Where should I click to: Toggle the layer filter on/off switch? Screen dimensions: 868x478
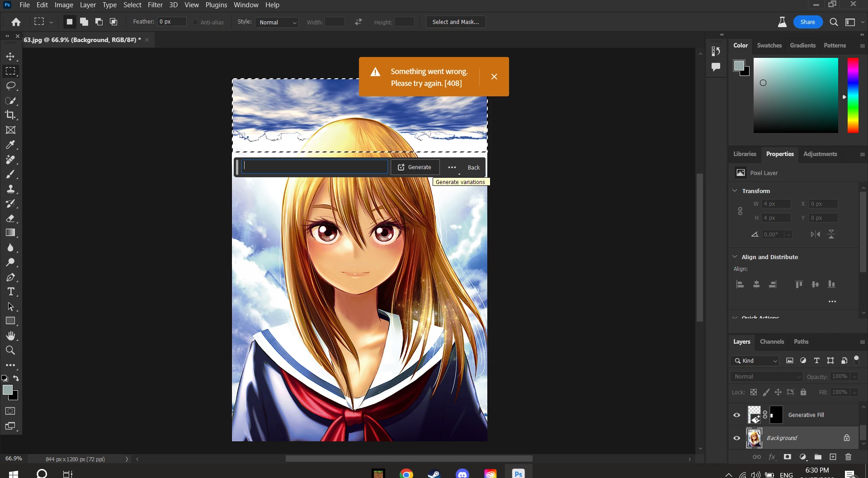(x=856, y=360)
